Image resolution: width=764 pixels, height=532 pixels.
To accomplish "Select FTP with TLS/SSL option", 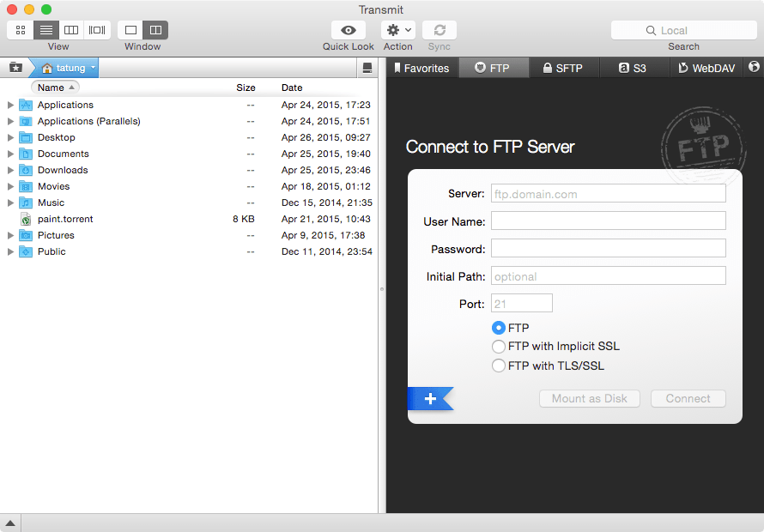I will click(x=499, y=366).
